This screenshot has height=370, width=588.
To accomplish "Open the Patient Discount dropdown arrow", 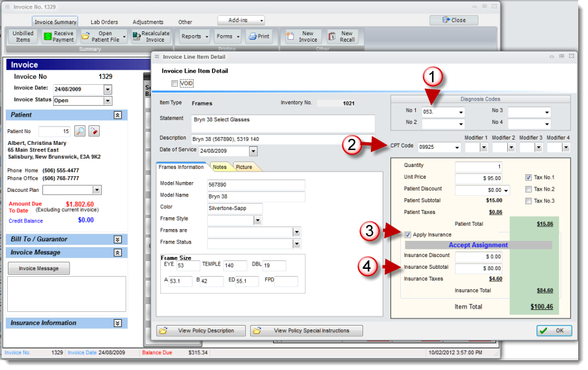I will [506, 191].
